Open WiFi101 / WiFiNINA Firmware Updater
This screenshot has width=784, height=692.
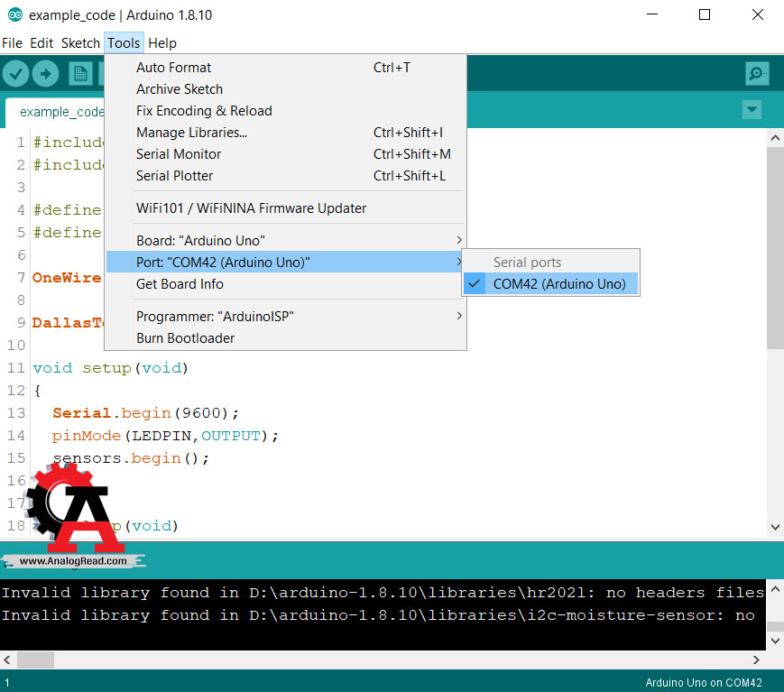pyautogui.click(x=285, y=208)
